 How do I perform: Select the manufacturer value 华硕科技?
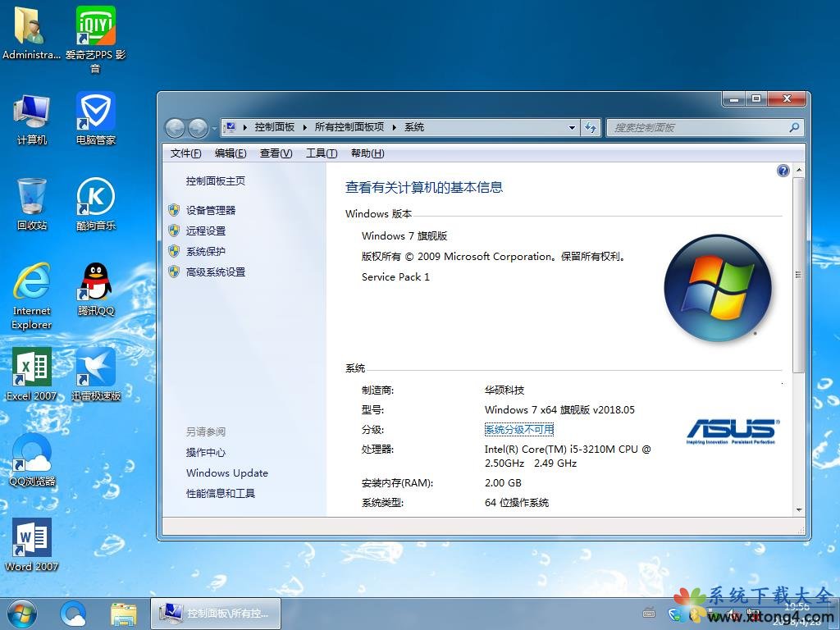pyautogui.click(x=504, y=390)
